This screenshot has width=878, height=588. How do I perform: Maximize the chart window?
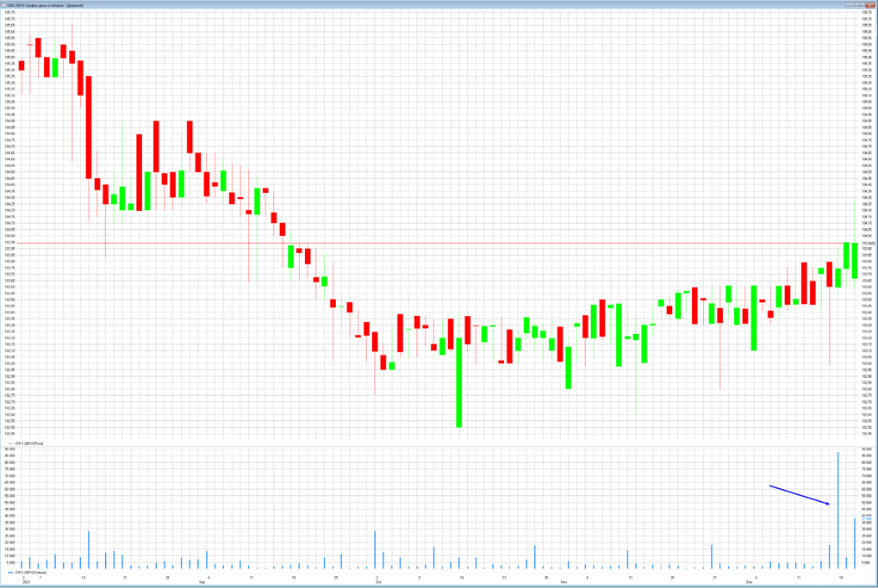pos(861,4)
